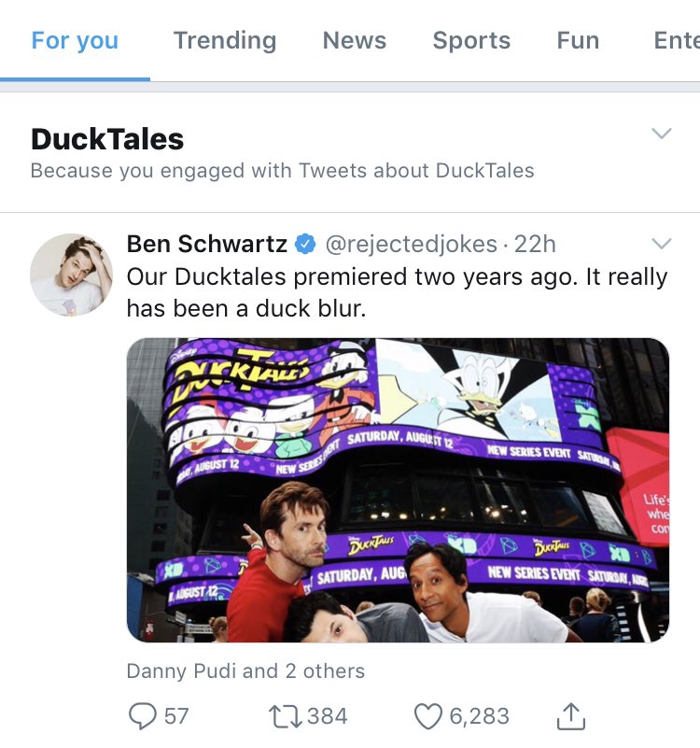The image size is (700, 748).
Task: Open the Sports tab
Action: pyautogui.click(x=471, y=40)
